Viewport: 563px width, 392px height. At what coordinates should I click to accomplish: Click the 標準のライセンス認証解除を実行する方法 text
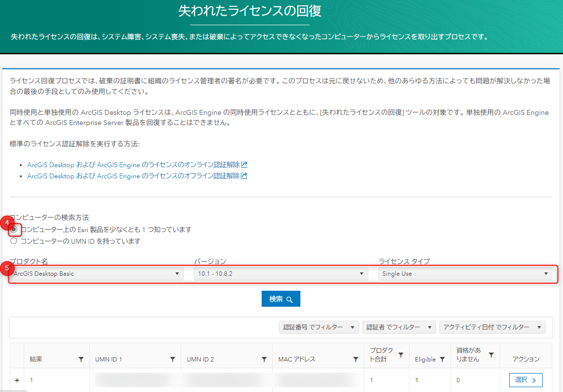[75, 144]
